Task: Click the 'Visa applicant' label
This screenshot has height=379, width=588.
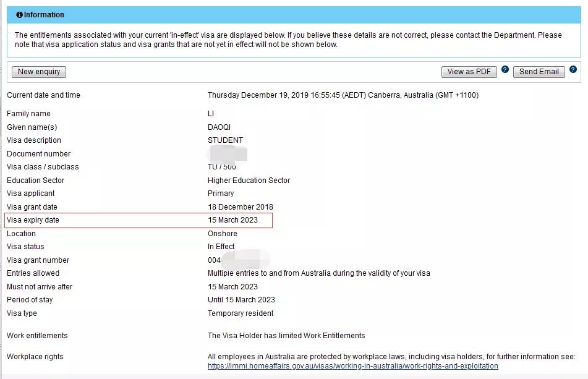Action: [31, 194]
